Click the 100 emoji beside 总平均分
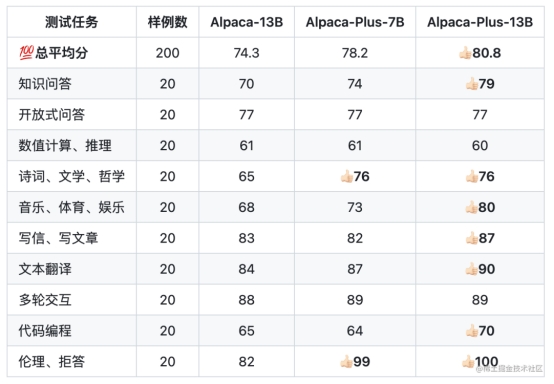 coord(26,53)
